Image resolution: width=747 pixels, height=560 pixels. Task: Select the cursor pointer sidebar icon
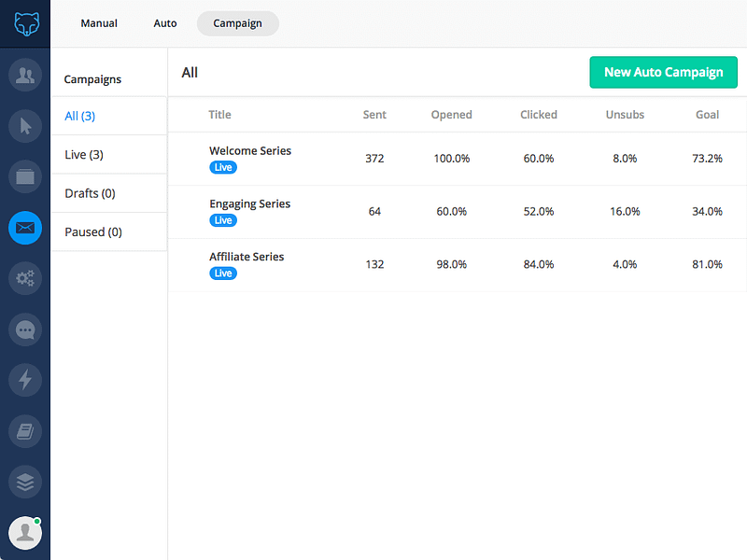[x=25, y=126]
